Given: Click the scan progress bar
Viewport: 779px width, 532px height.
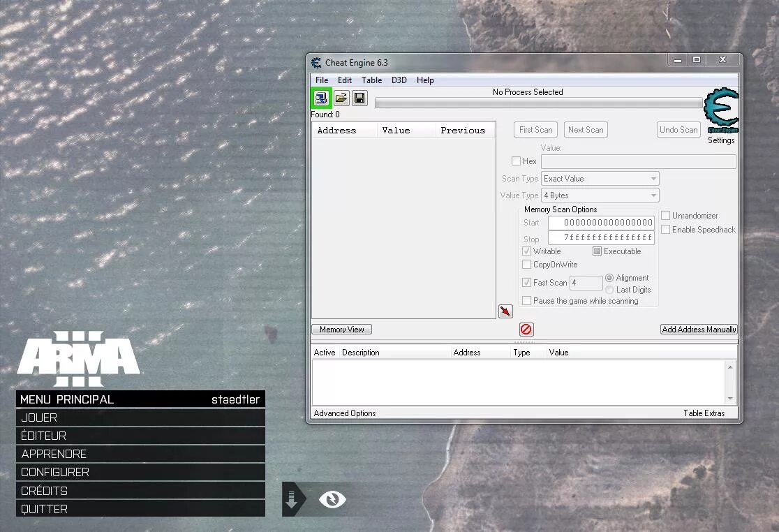Looking at the screenshot, I should click(x=539, y=103).
